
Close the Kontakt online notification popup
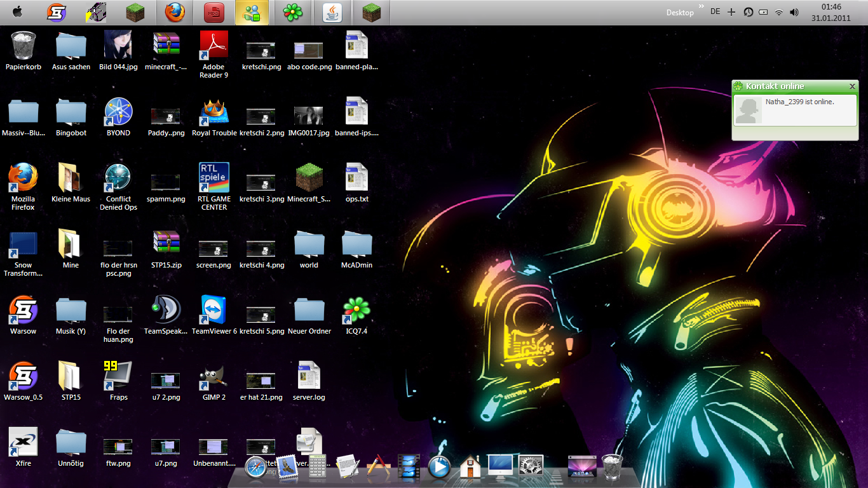point(852,86)
